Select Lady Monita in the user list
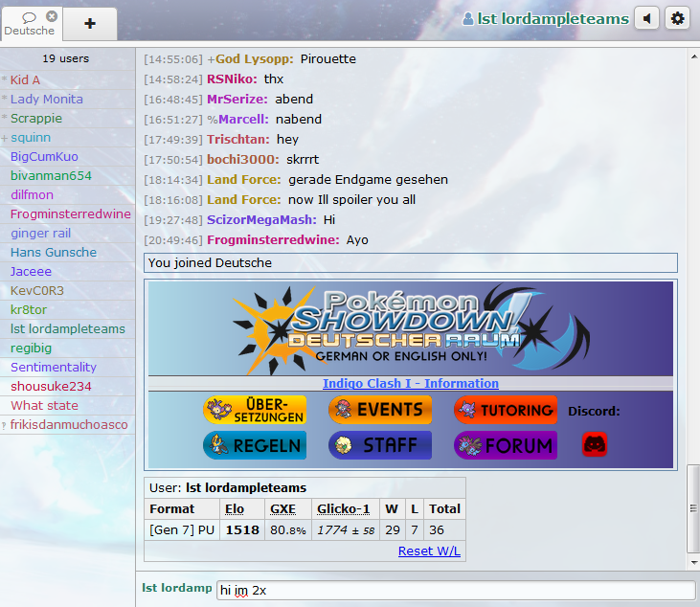 tap(46, 99)
